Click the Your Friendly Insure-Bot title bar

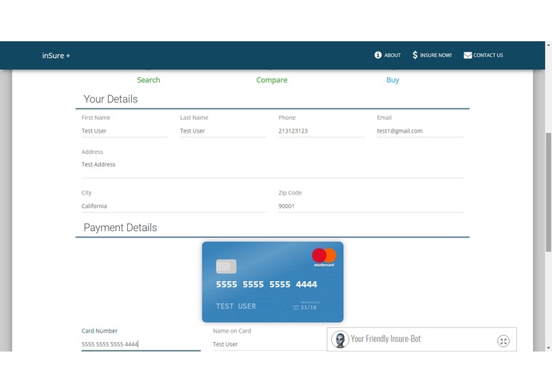point(422,340)
